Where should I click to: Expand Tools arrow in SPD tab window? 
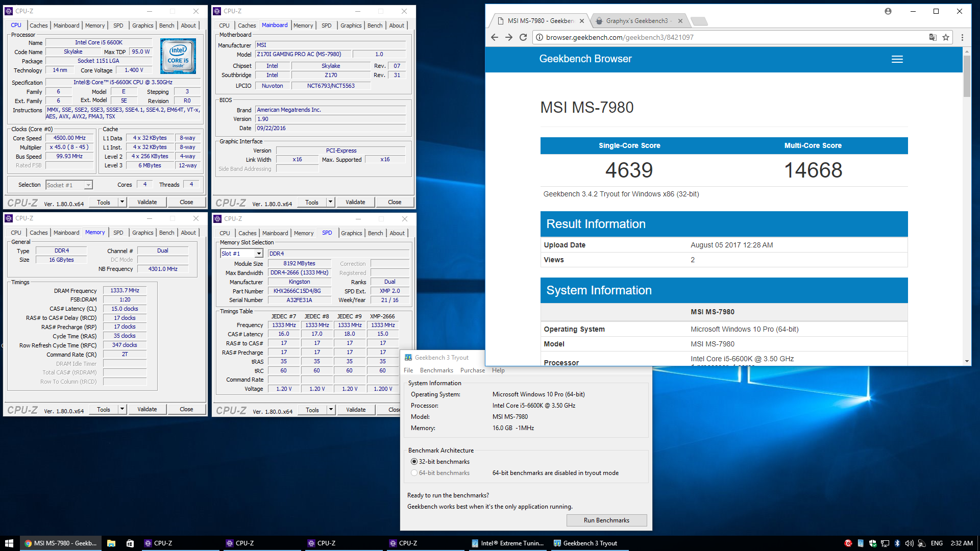pos(331,410)
